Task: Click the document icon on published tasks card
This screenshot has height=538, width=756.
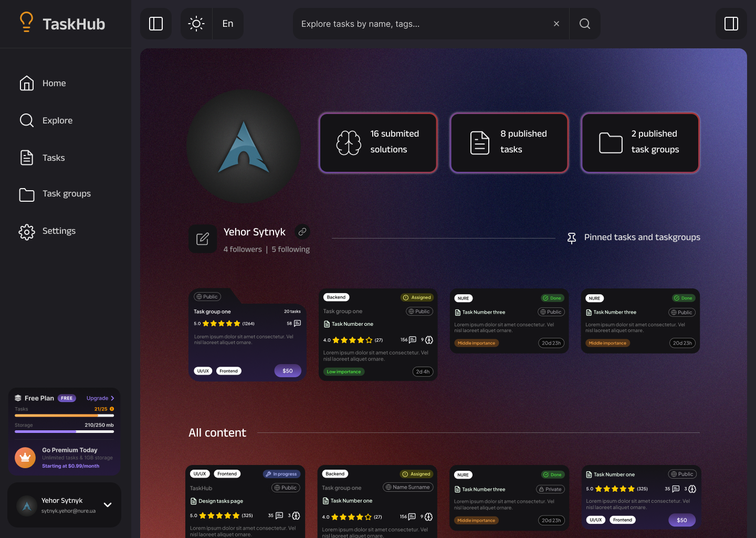Action: coord(480,142)
